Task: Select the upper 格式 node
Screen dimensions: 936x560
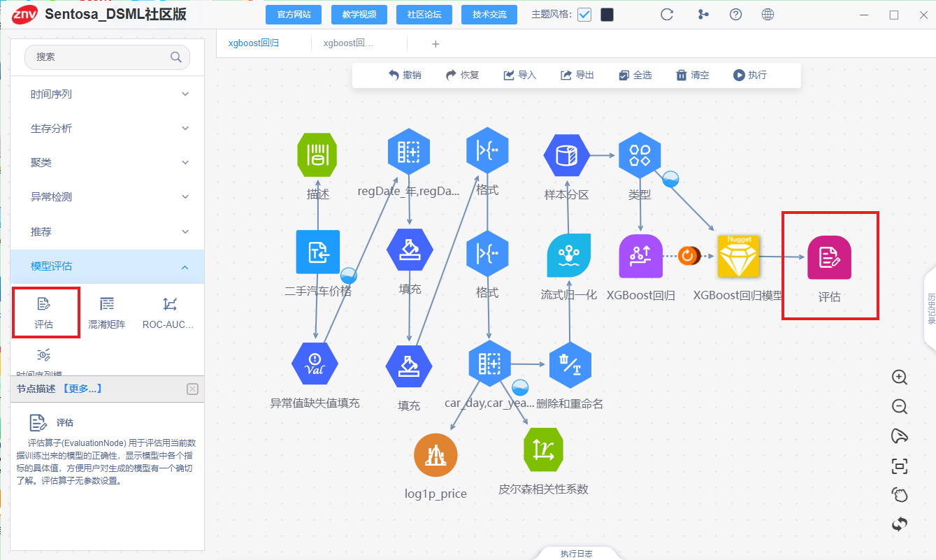Action: 487,150
